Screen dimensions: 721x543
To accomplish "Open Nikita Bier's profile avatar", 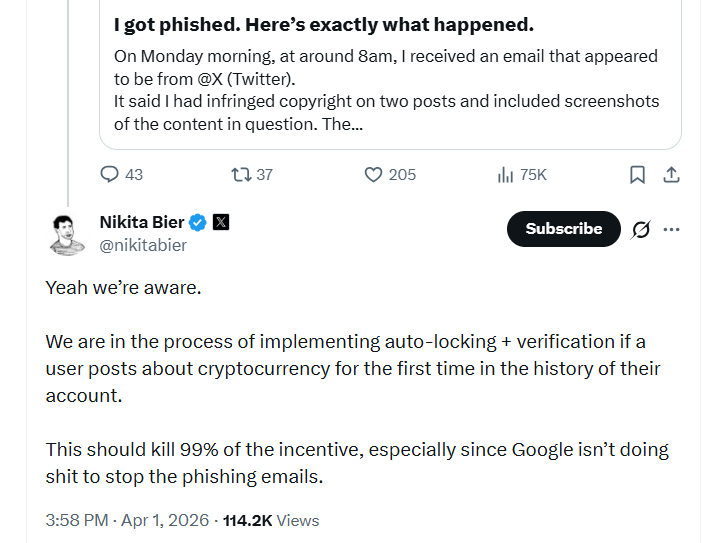I will coord(68,234).
